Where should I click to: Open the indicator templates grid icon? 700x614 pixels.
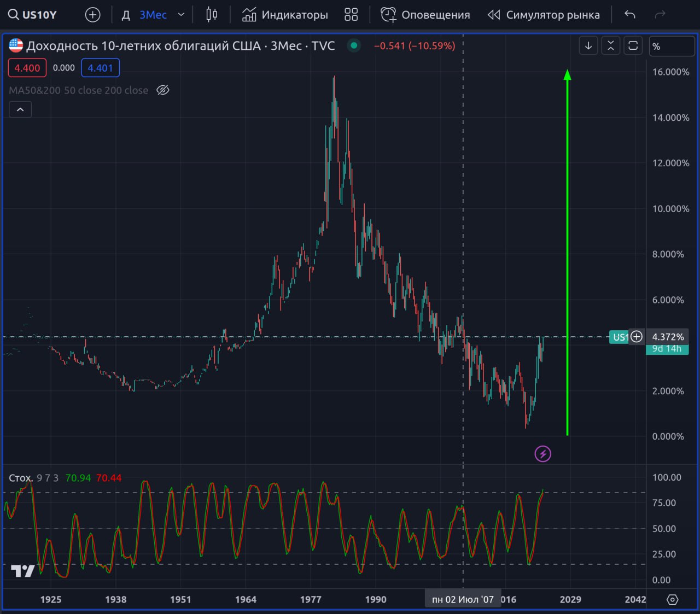(351, 15)
